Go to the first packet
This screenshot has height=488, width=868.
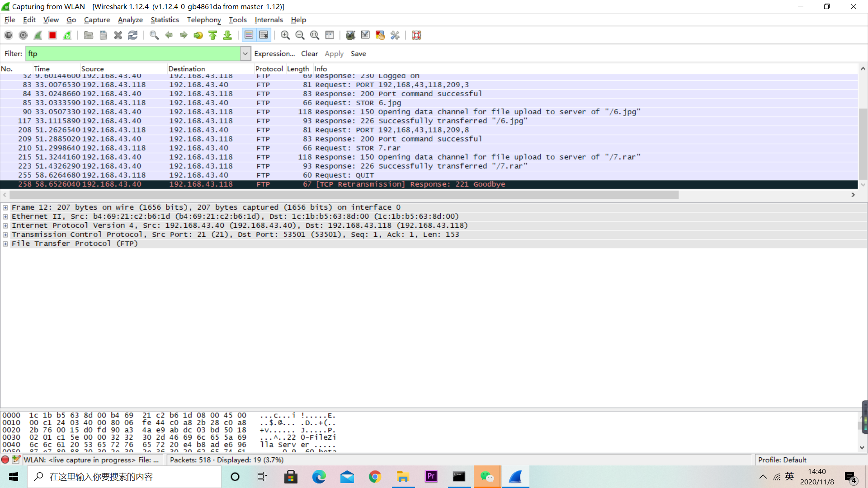[213, 35]
